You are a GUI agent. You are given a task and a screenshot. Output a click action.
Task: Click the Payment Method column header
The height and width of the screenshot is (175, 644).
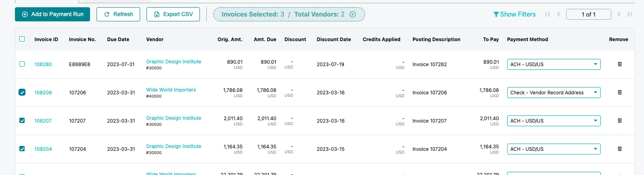pyautogui.click(x=527, y=39)
